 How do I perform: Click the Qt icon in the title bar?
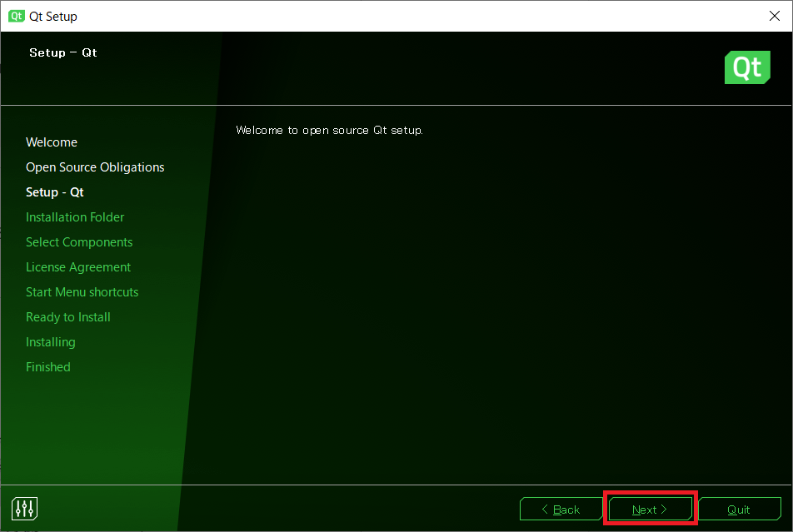coord(16,16)
